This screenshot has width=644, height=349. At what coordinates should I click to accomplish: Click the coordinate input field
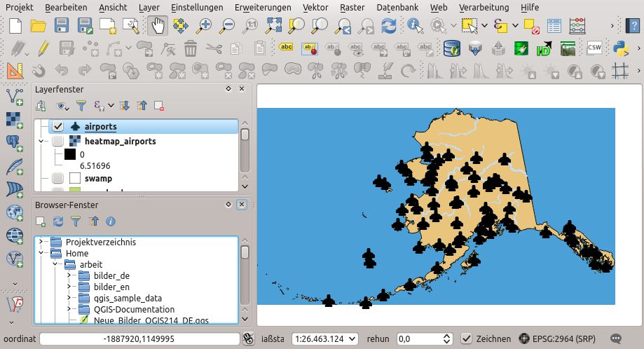(140, 338)
